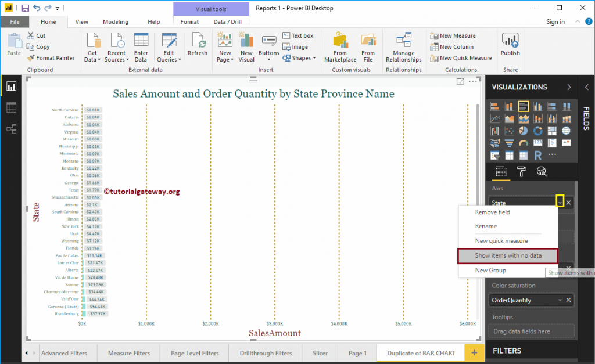
Task: Add a new page with plus button
Action: (474, 353)
